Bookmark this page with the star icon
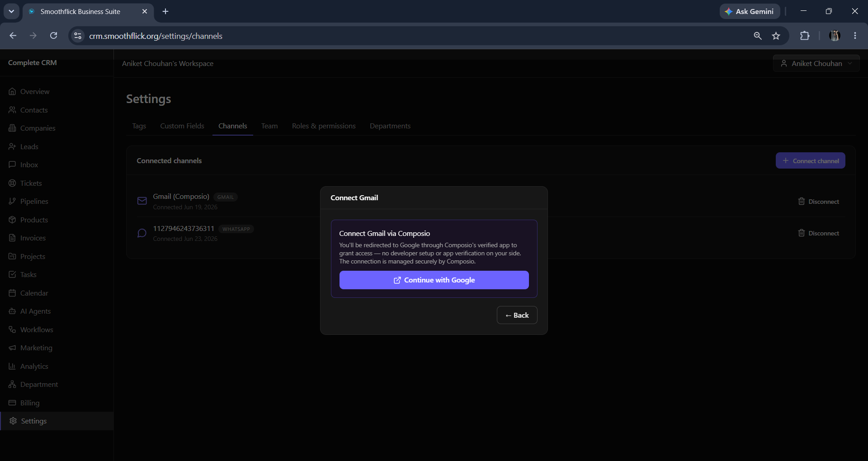This screenshot has height=461, width=868. (x=776, y=36)
